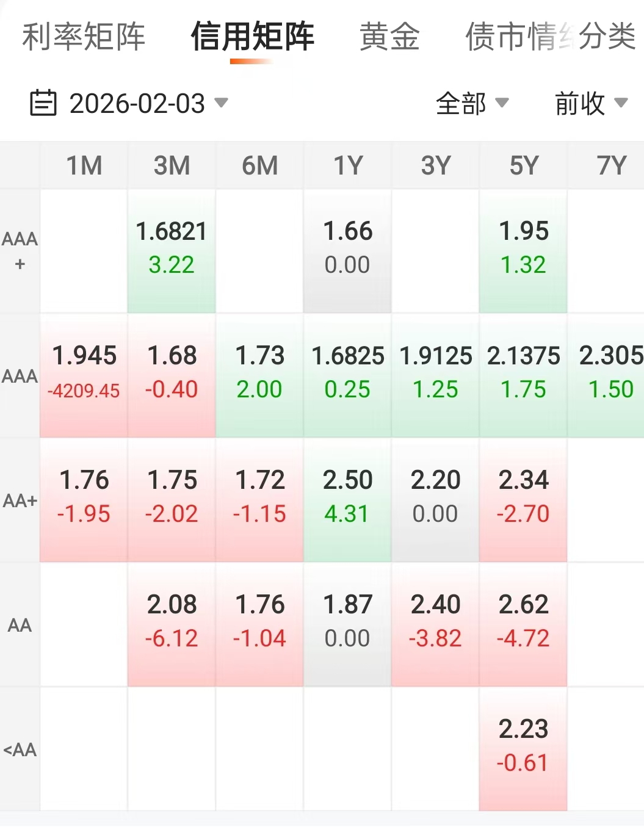Screen dimensions: 644x827
Task: Tap the <AA 5Y cell 2.23
Action: click(x=523, y=749)
